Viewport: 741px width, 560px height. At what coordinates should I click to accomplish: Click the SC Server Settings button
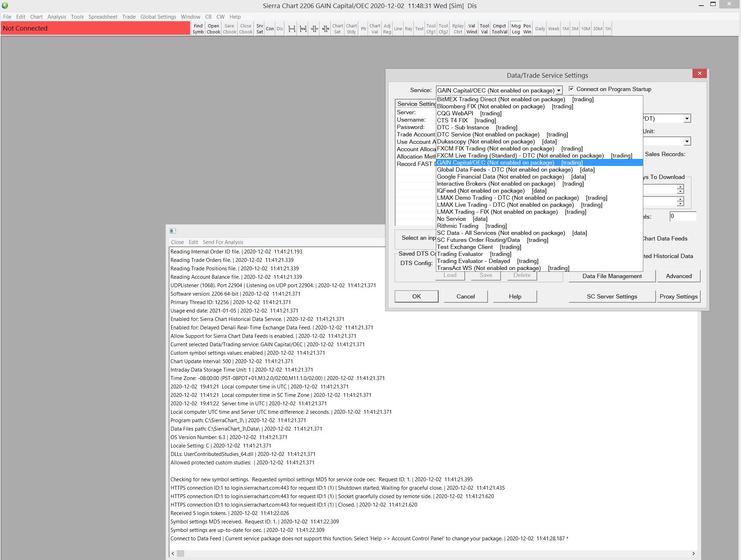point(612,296)
